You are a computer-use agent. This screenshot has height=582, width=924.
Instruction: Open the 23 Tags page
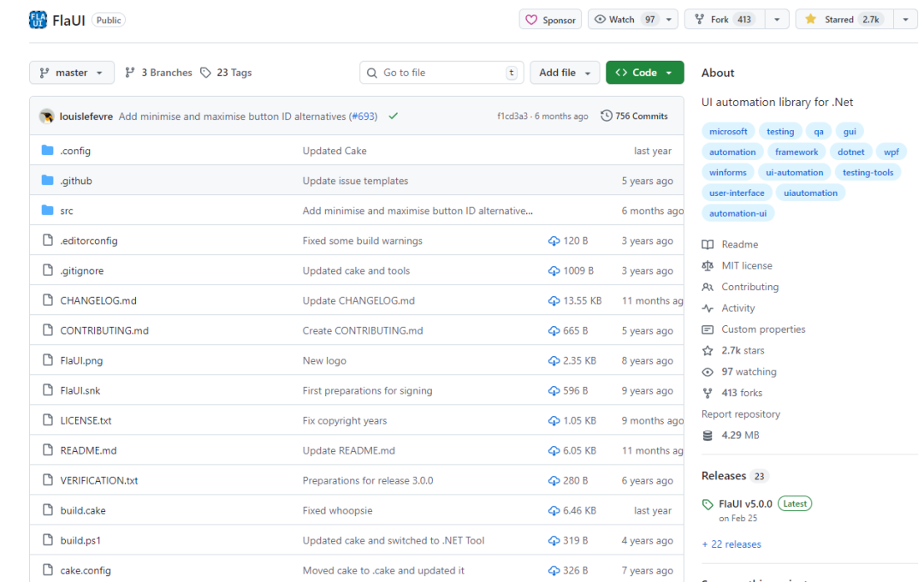tap(226, 73)
